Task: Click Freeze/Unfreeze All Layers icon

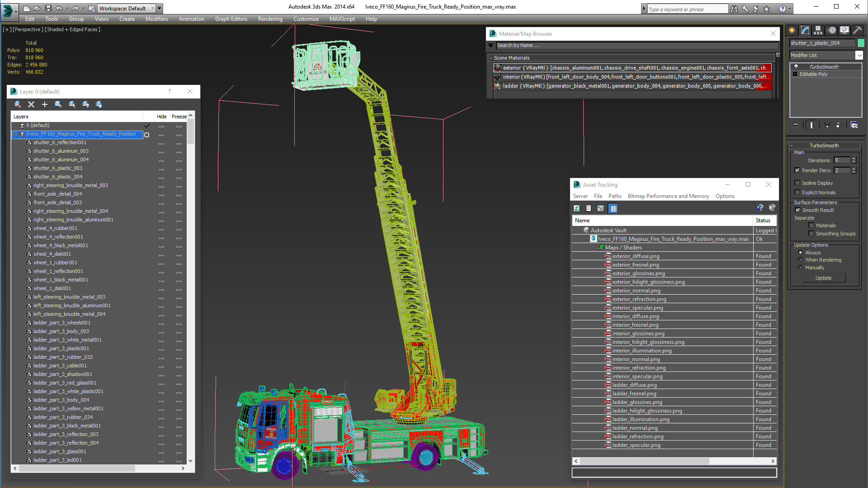Action: pyautogui.click(x=99, y=104)
